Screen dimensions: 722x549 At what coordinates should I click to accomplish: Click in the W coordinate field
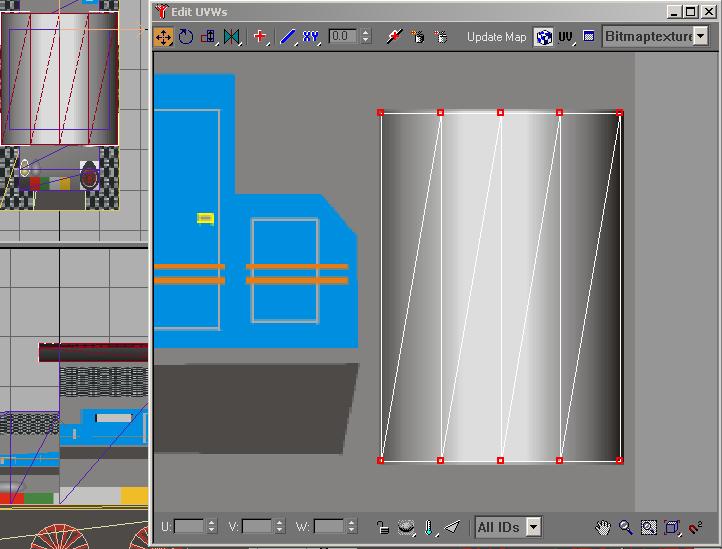(329, 526)
